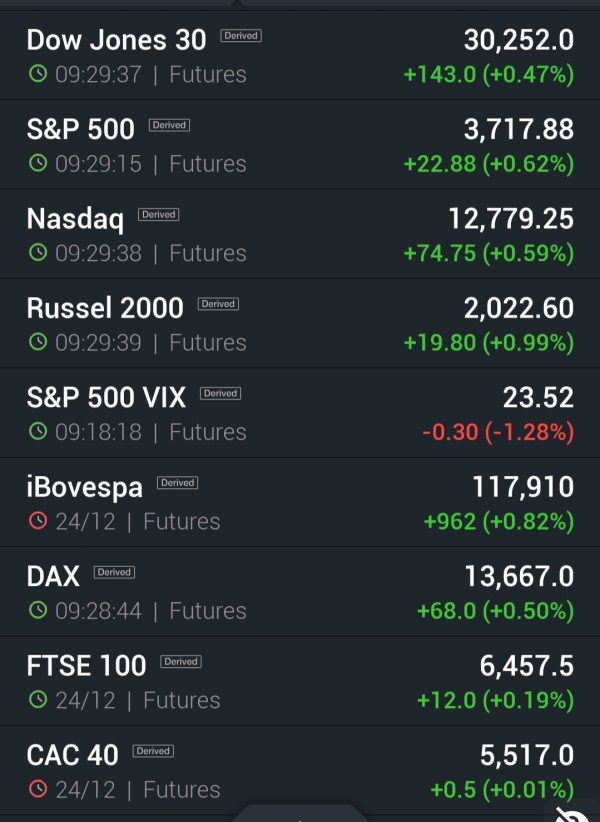Open the FTSE 100 instrument name

tap(86, 666)
